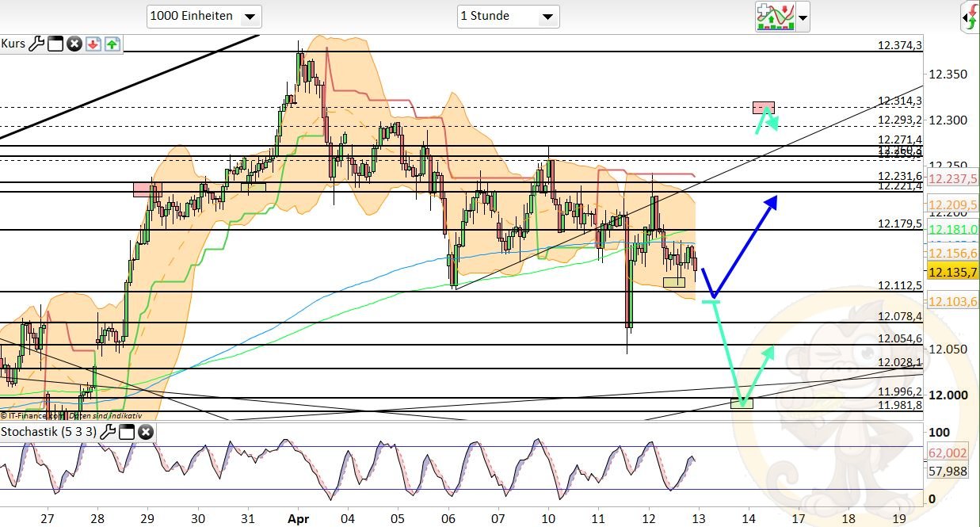The width and height of the screenshot is (980, 527).
Task: Select the Kurs panel title
Action: [x=13, y=44]
